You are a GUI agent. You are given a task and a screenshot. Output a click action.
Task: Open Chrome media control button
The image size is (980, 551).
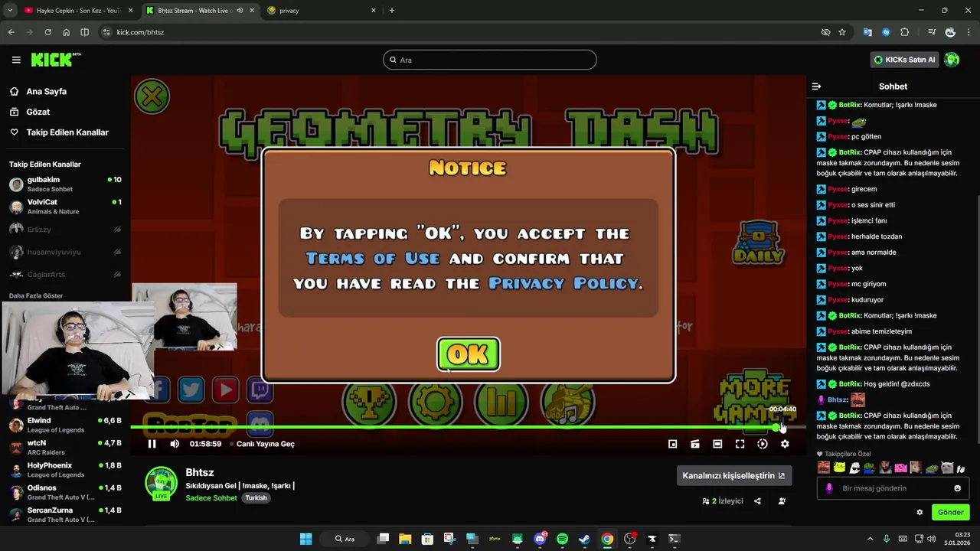tap(932, 32)
